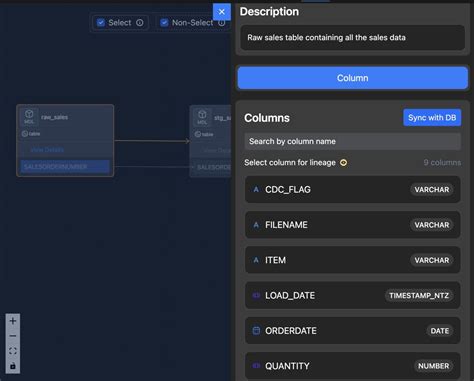Fit the lineage graph to view
474x381 pixels.
13,351
